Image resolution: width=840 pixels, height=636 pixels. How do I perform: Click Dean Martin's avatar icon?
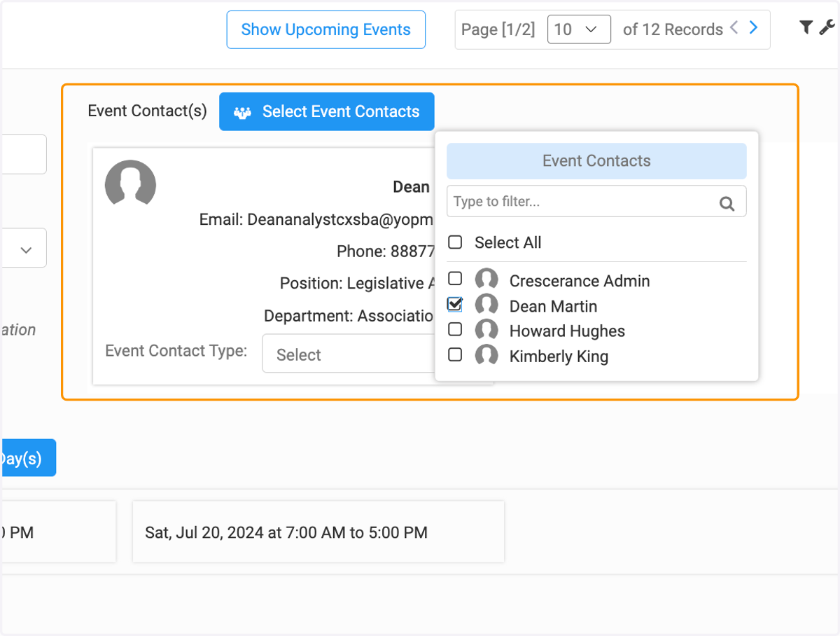[x=486, y=305]
